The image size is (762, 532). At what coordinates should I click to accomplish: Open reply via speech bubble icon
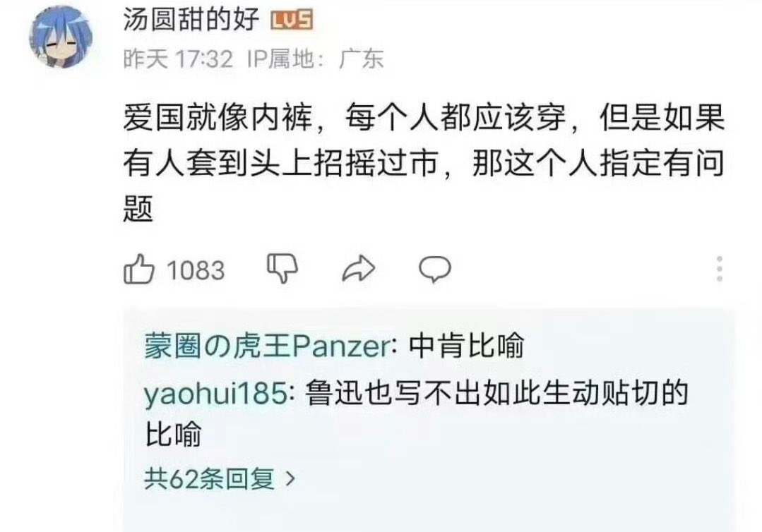pyautogui.click(x=435, y=268)
